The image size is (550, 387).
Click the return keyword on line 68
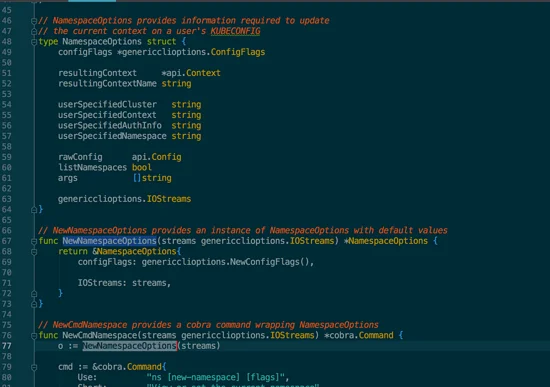pyautogui.click(x=73, y=252)
